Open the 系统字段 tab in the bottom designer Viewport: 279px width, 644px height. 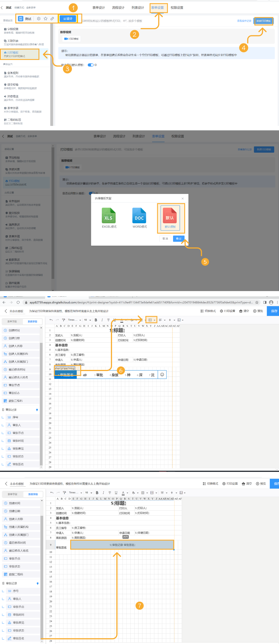pos(33,494)
